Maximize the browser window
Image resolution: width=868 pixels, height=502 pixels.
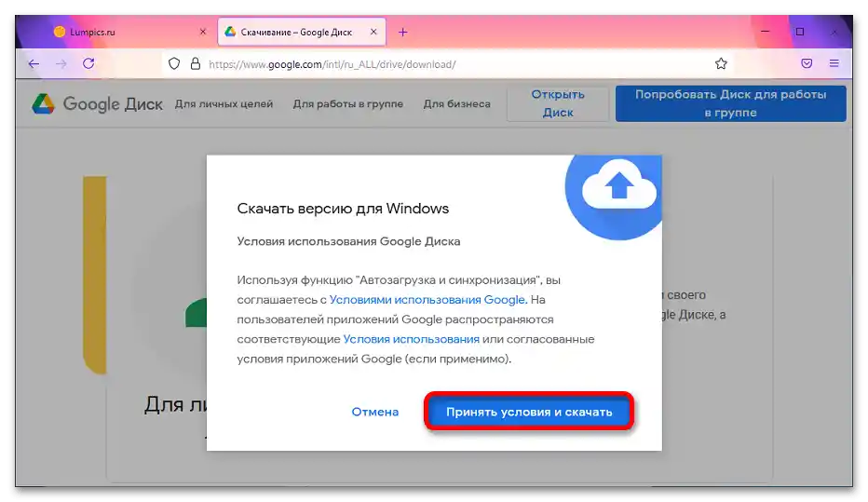point(800,32)
